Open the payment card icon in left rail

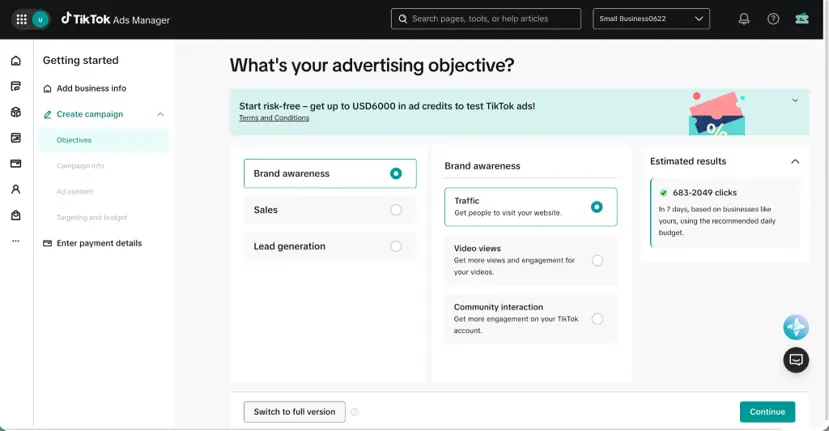point(16,163)
